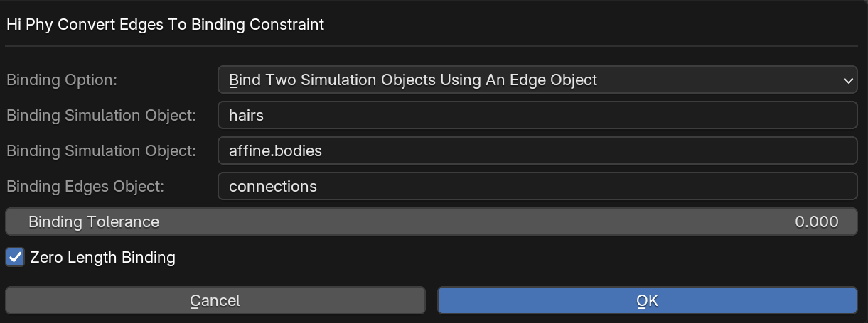Confirm the dialog with OK
Screen dimensions: 868x323
[647, 300]
